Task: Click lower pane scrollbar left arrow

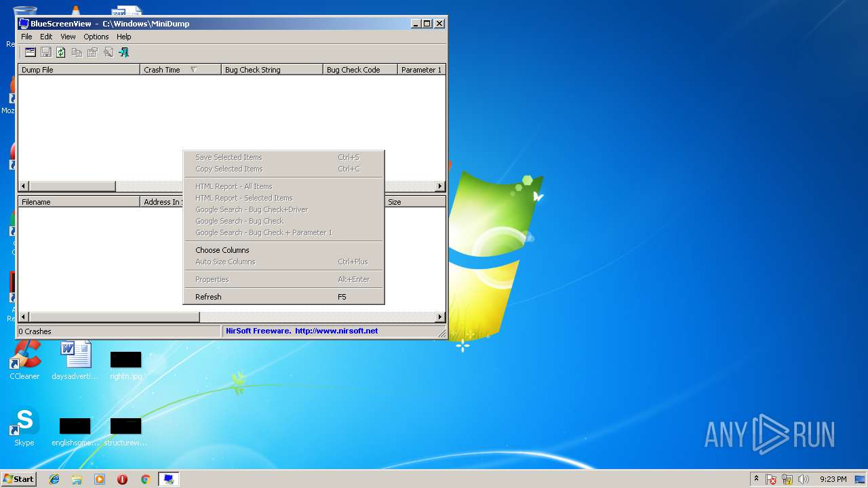Action: (x=24, y=317)
